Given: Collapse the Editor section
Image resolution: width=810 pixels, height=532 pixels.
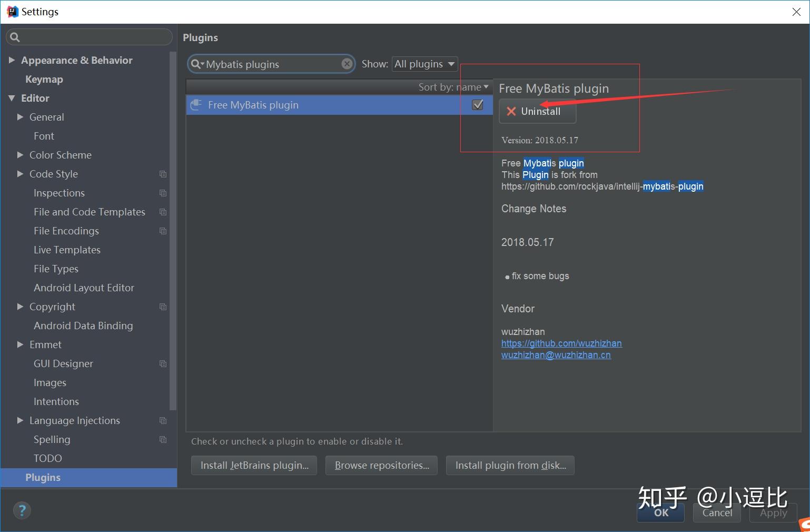Looking at the screenshot, I should (12, 98).
